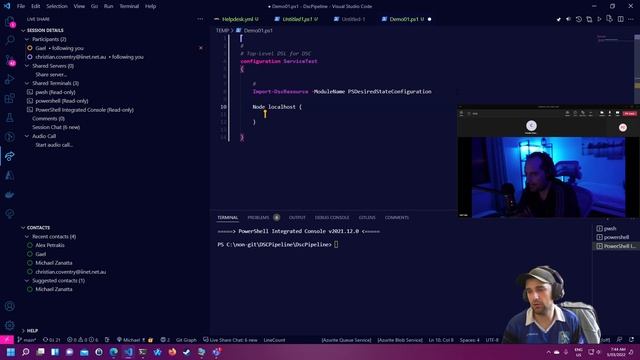This screenshot has width=640, height=360.
Task: Open the Manage gear icon
Action: pyautogui.click(x=9, y=325)
